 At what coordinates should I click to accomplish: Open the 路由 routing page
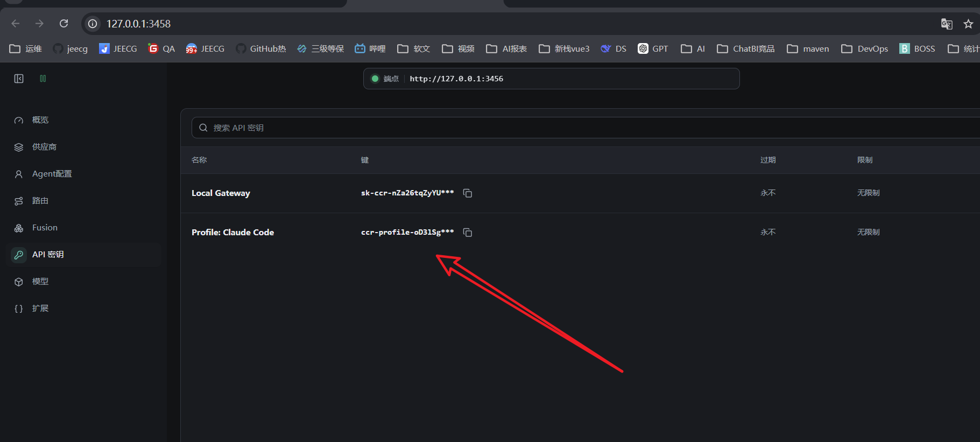[83, 201]
